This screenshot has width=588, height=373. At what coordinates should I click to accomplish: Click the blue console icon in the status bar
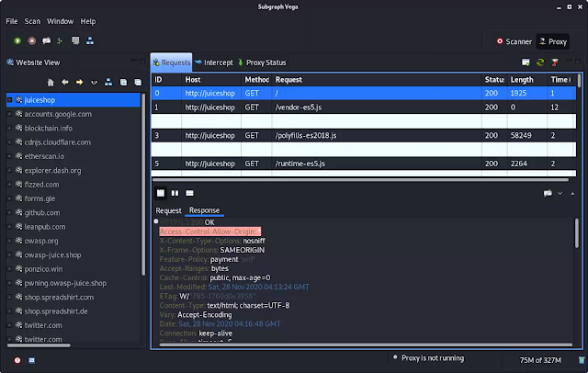(32, 360)
